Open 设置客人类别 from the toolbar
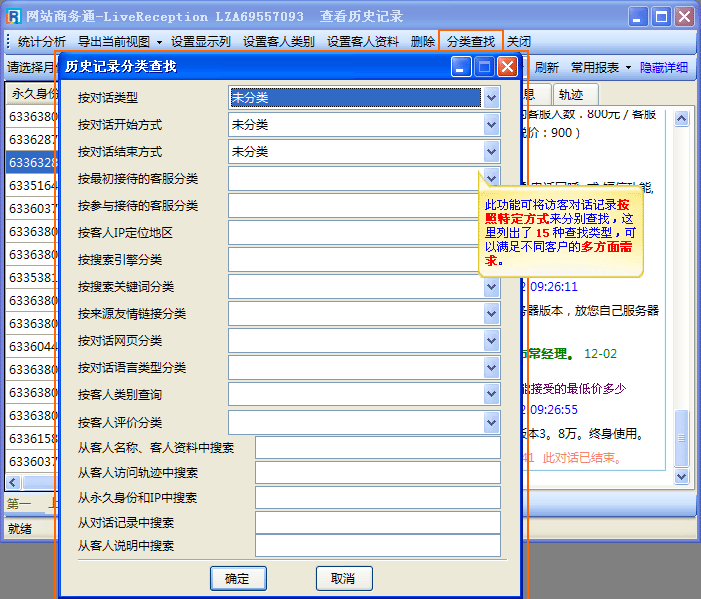The width and height of the screenshot is (701, 599). coord(278,42)
